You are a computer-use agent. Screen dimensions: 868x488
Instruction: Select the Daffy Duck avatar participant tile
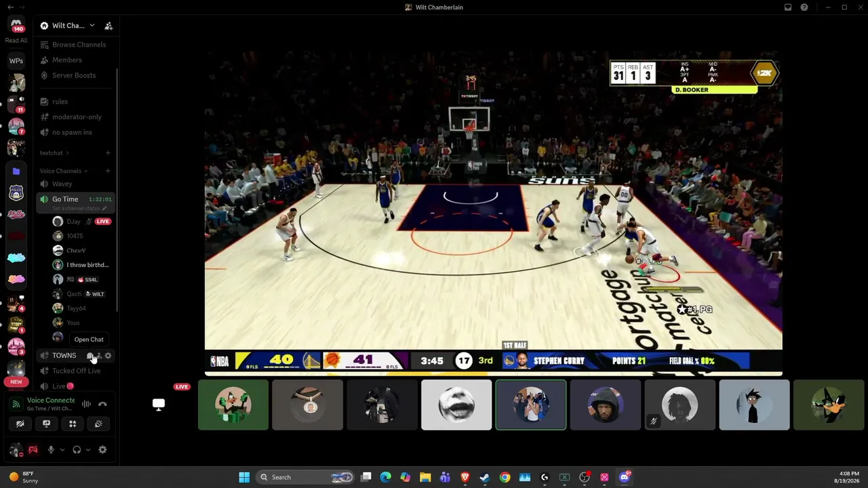(233, 405)
